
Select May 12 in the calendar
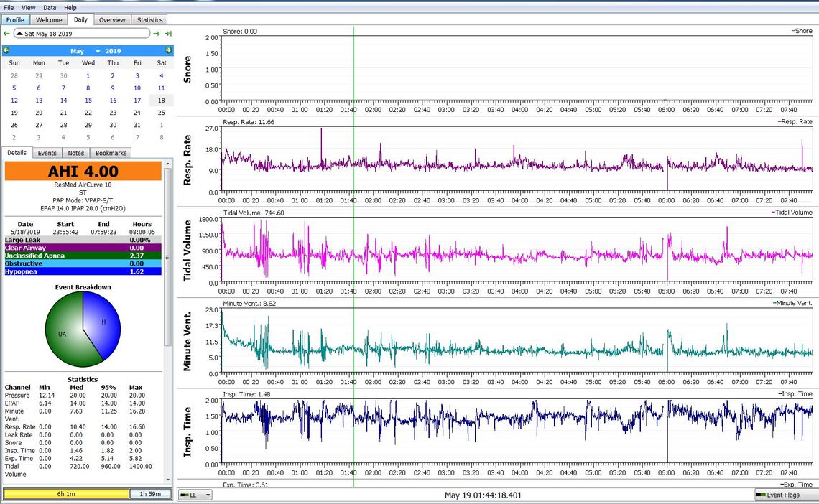coord(14,101)
